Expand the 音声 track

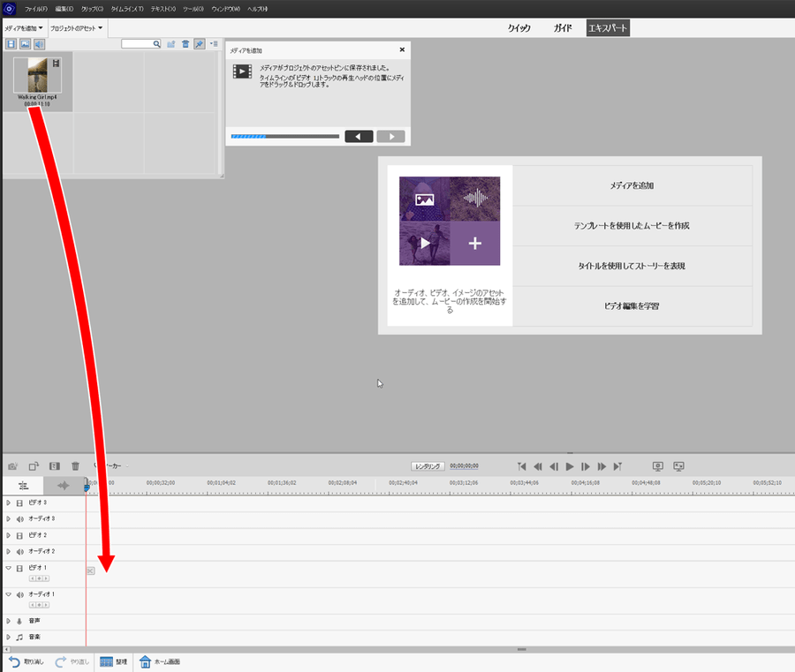tap(8, 621)
